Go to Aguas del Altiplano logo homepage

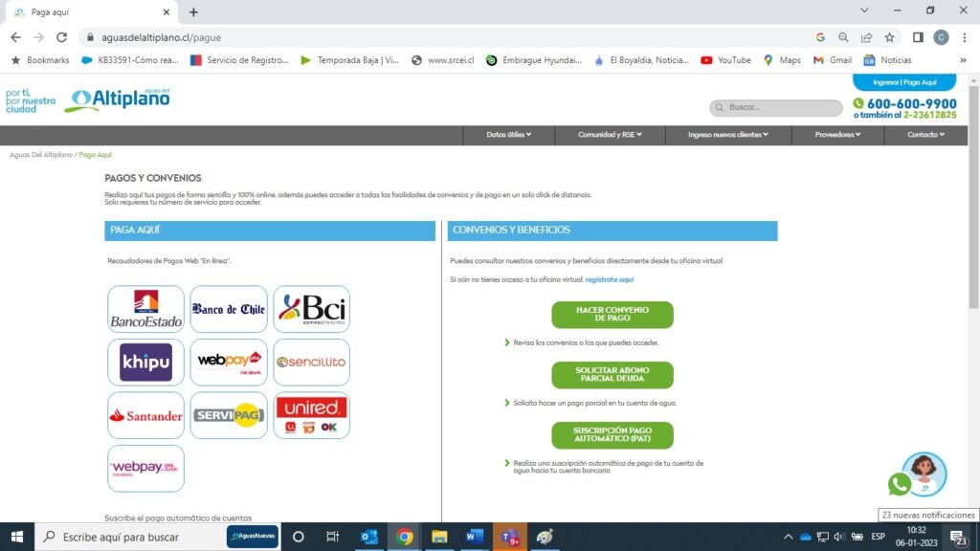117,99
